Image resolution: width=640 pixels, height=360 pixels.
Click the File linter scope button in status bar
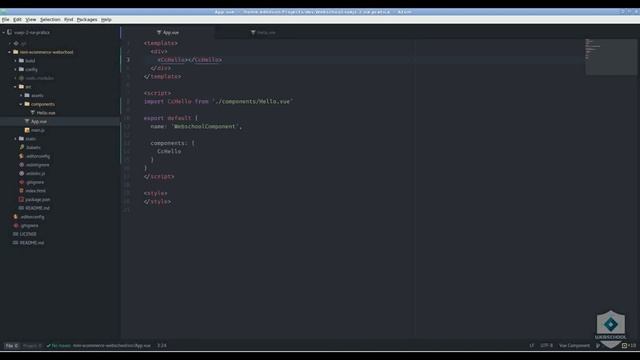point(12,346)
